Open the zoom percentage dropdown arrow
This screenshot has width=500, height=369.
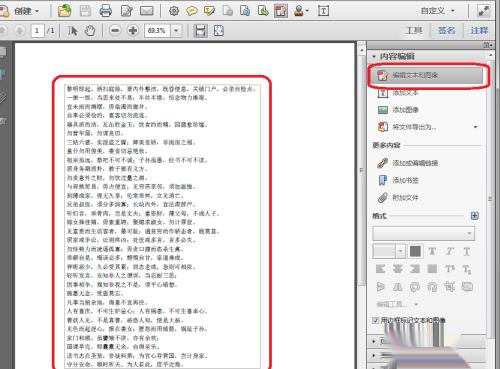coord(176,31)
